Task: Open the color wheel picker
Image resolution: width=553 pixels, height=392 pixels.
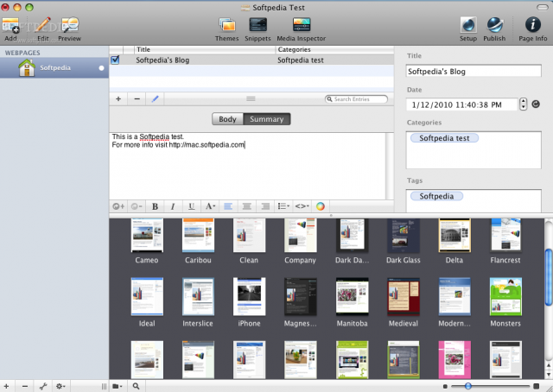Action: (321, 206)
